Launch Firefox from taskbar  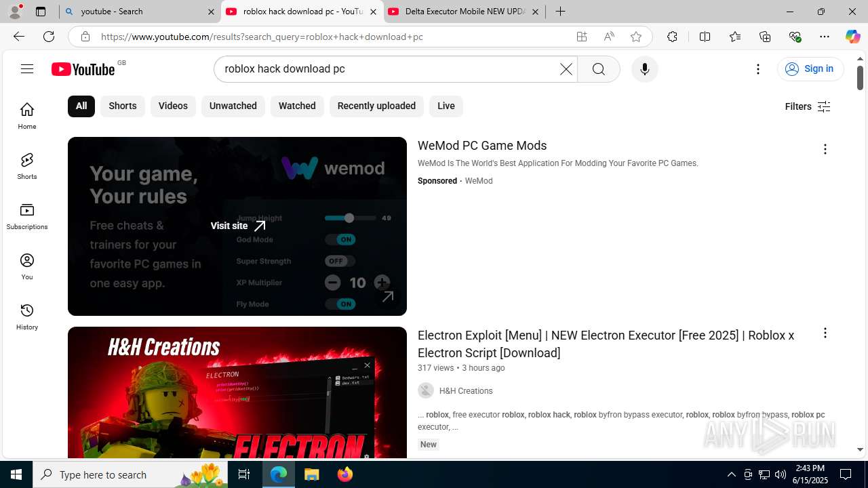[345, 474]
